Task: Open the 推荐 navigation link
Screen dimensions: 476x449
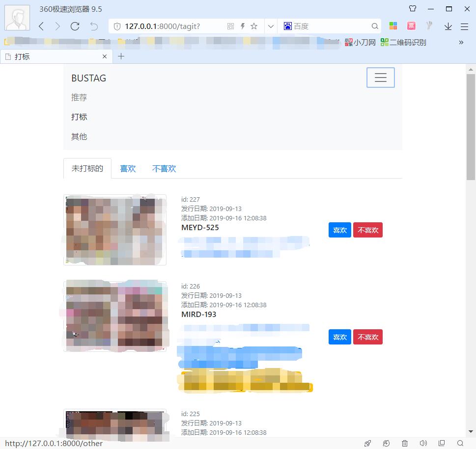Action: click(79, 97)
